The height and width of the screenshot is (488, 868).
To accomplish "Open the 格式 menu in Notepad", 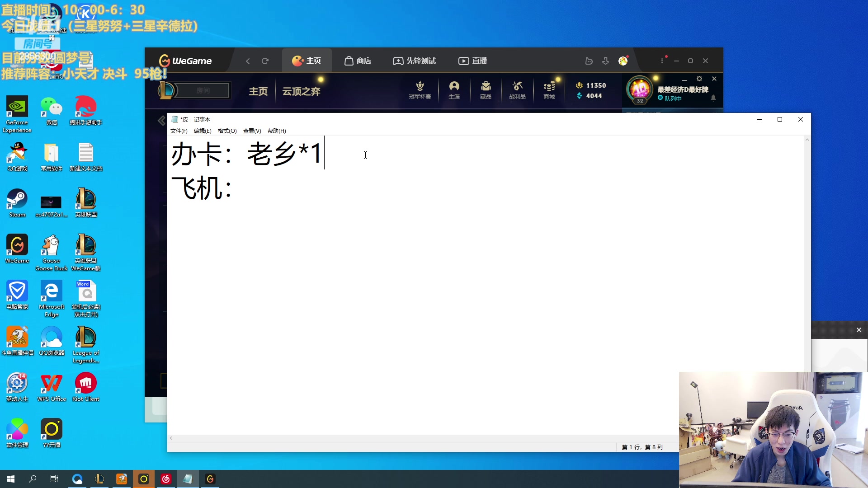I will coord(226,131).
